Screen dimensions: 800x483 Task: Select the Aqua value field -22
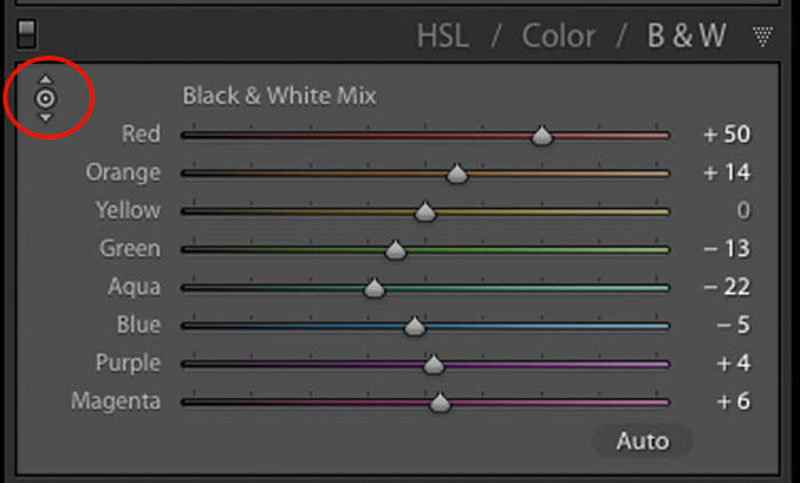(727, 287)
